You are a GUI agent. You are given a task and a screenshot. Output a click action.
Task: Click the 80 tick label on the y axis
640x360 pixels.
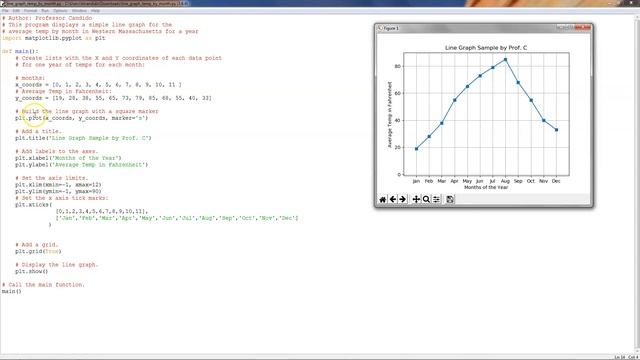pos(398,66)
